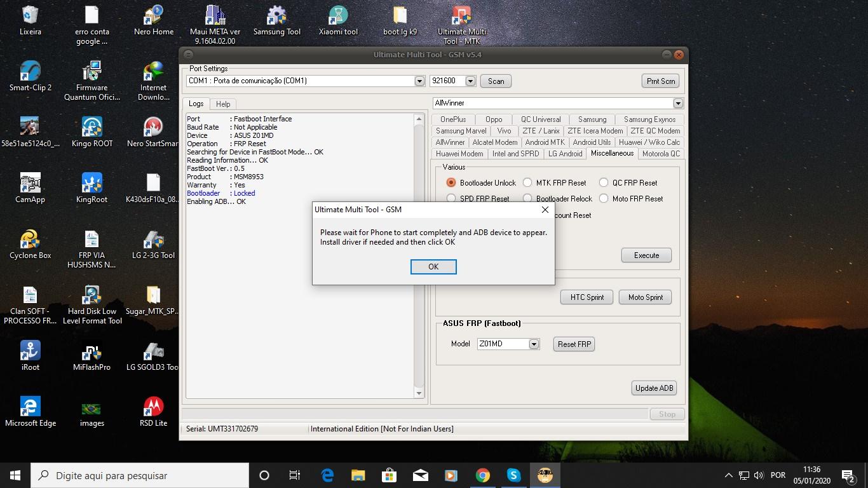Click the log panel vertical scrollbar

[x=419, y=255]
